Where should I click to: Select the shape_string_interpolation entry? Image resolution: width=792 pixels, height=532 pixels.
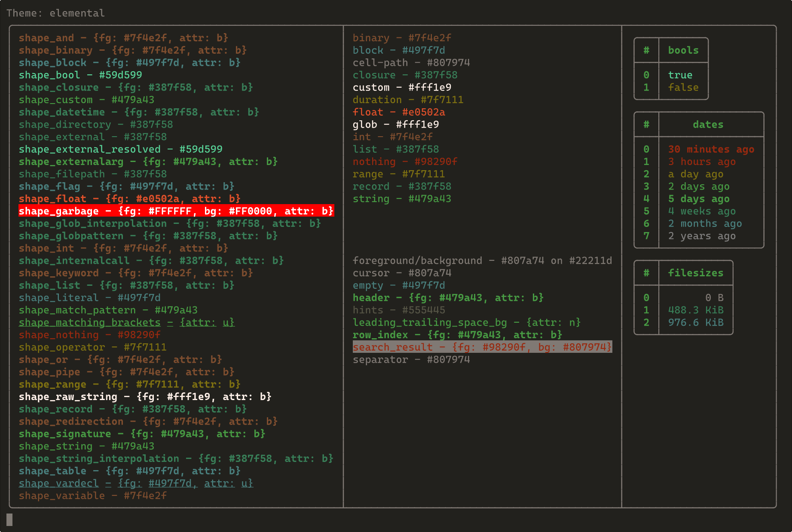pos(176,459)
